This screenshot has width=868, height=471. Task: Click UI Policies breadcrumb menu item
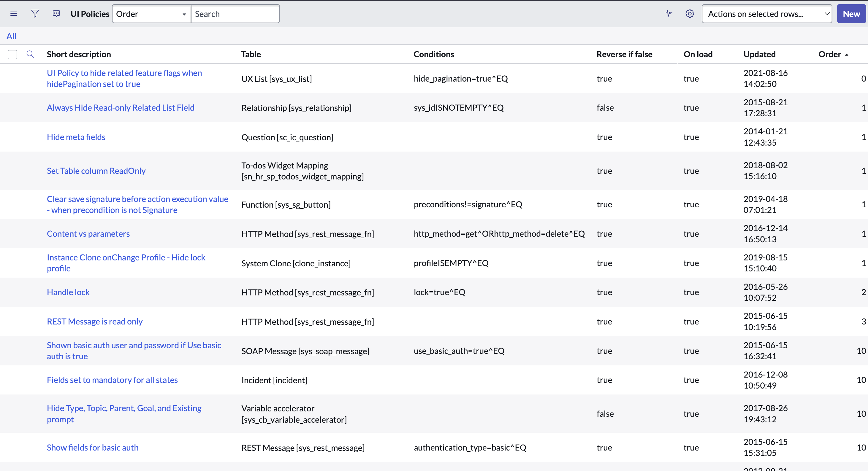[90, 13]
